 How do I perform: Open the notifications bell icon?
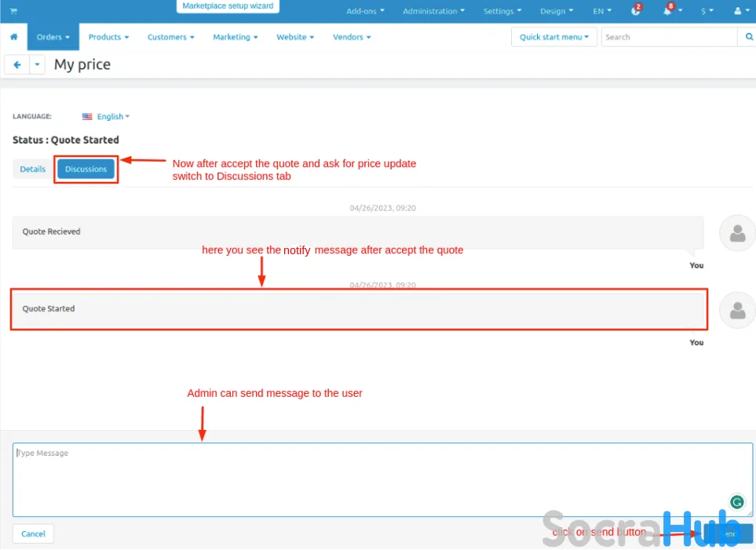point(667,11)
